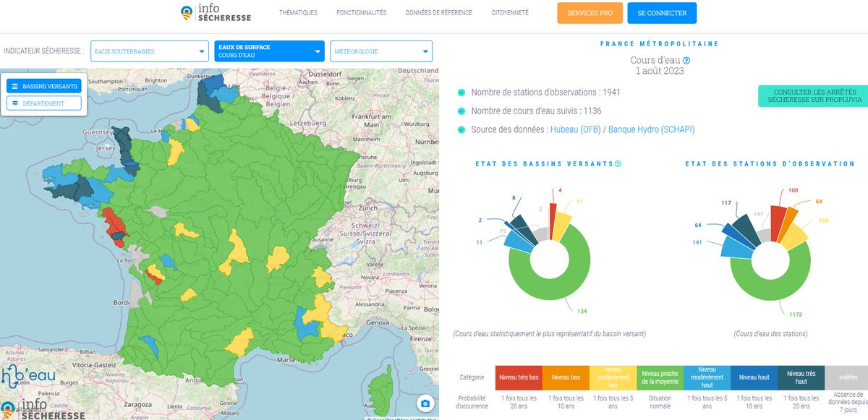This screenshot has height=420, width=868.
Task: Select the Niveau très haut legend swatch
Action: 801,377
